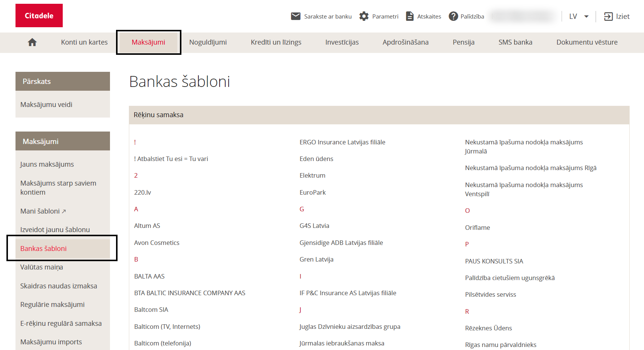Select Gren Latvija template
Viewport: 644px width, 350px height.
click(316, 259)
